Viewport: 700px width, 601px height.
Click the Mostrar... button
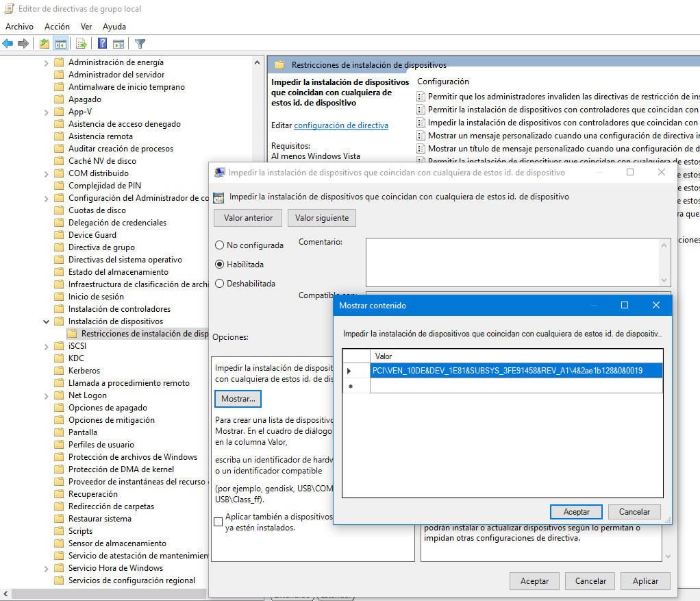[238, 399]
